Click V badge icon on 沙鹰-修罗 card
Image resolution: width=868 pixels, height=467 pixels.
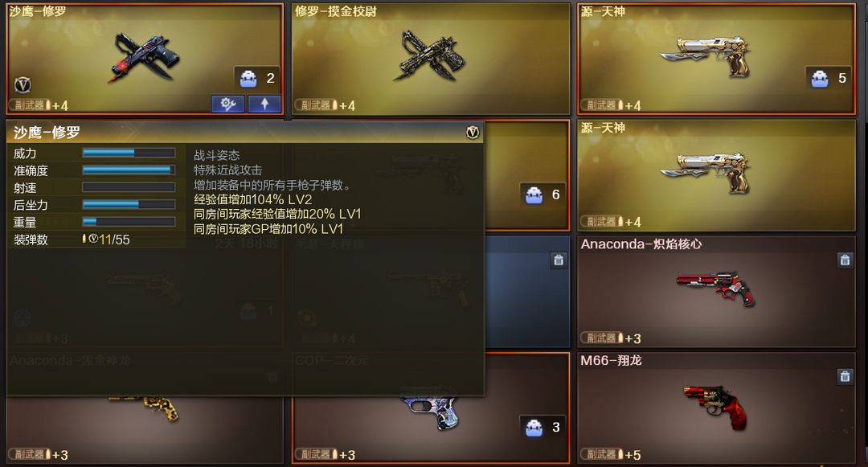[23, 84]
